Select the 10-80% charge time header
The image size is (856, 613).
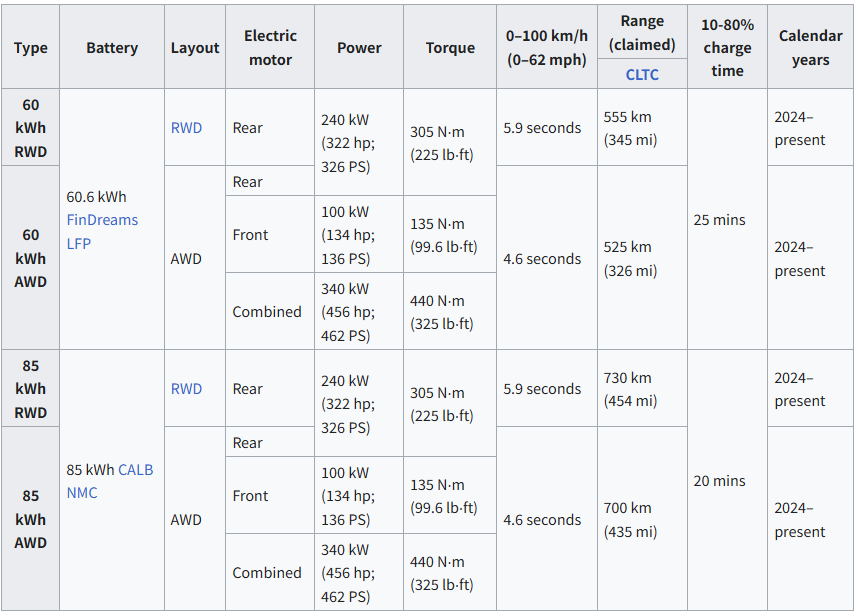click(727, 48)
